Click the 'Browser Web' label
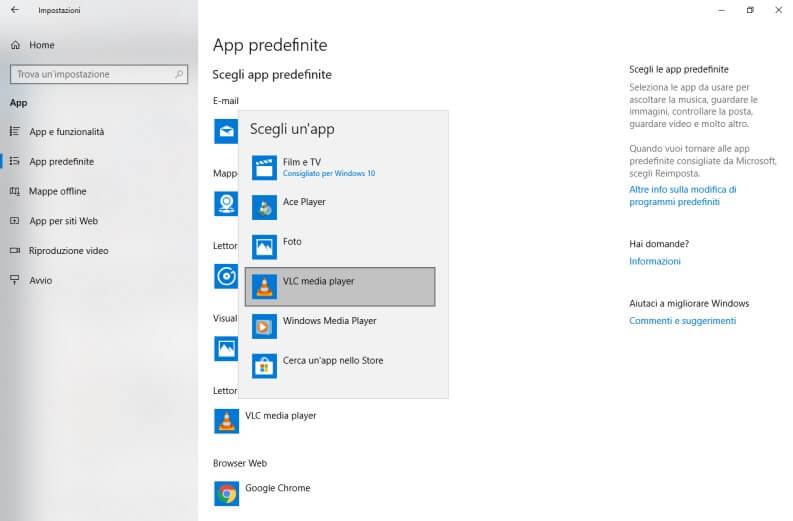 pos(240,463)
